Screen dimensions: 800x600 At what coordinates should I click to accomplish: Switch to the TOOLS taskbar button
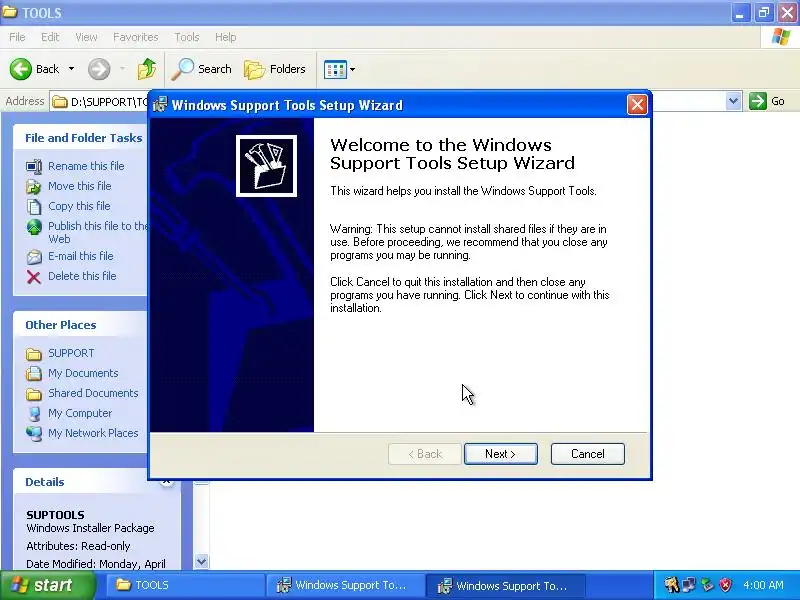pos(184,585)
